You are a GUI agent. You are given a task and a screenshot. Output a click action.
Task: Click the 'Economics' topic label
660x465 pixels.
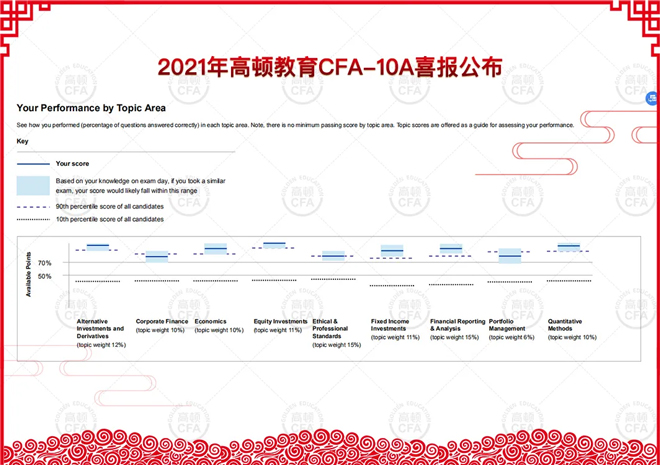pyautogui.click(x=210, y=322)
